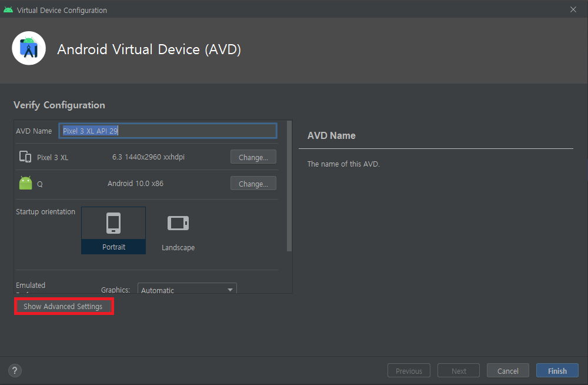
Task: Click the Previous button
Action: 409,371
